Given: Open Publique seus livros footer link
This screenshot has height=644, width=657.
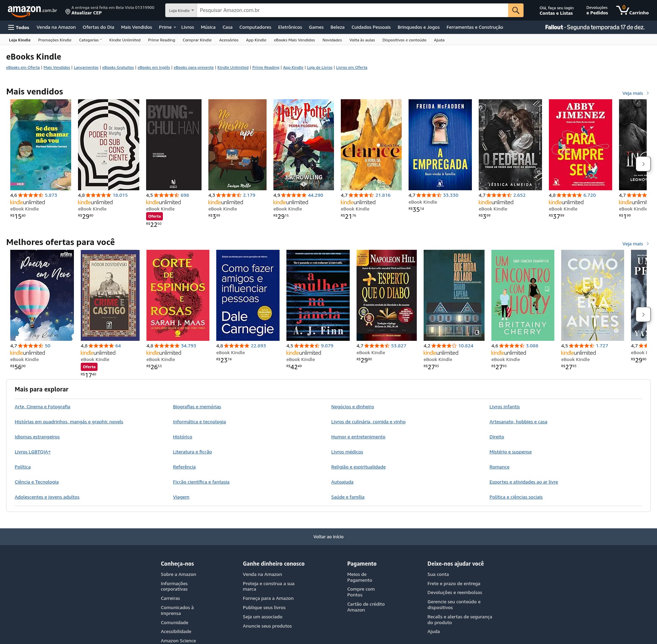Looking at the screenshot, I should point(264,608).
